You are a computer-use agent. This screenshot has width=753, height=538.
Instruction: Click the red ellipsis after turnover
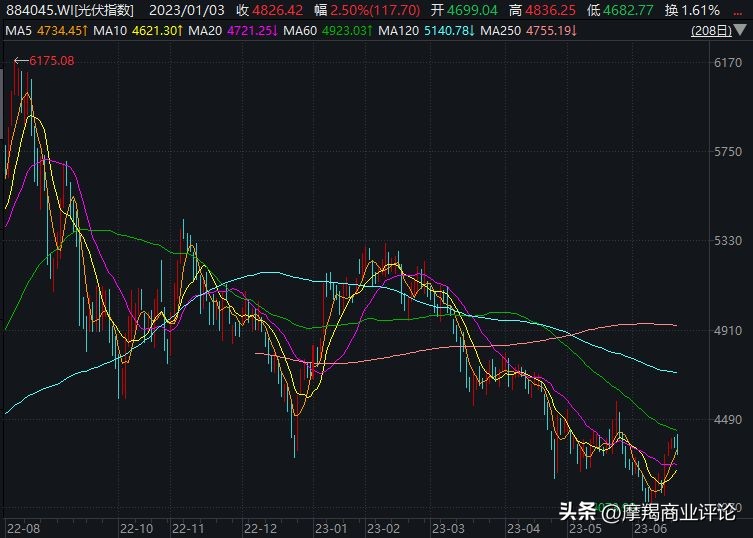(738, 13)
